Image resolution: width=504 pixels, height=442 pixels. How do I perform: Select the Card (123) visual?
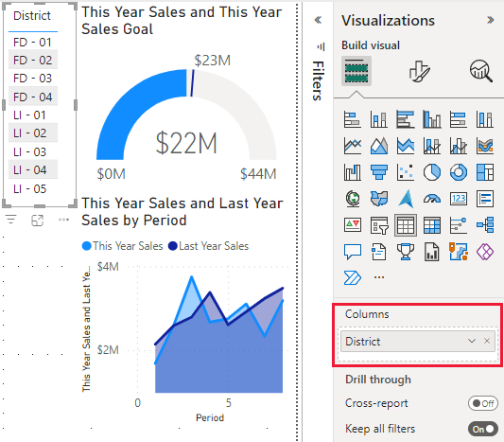tap(459, 199)
